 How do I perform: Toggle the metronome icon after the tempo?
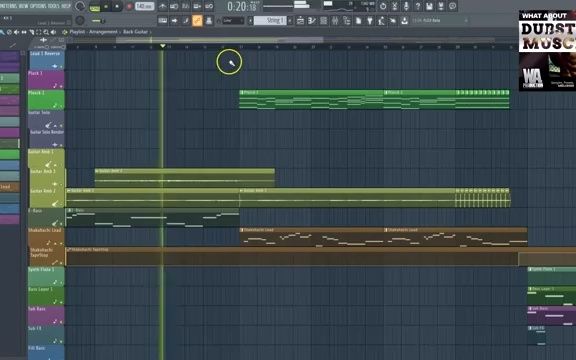tap(162, 6)
